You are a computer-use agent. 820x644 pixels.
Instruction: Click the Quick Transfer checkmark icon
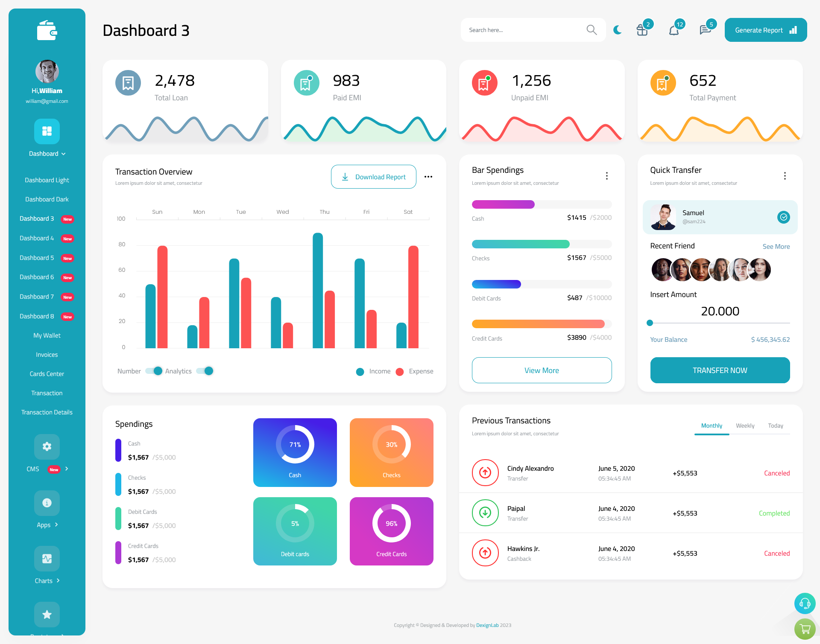783,217
